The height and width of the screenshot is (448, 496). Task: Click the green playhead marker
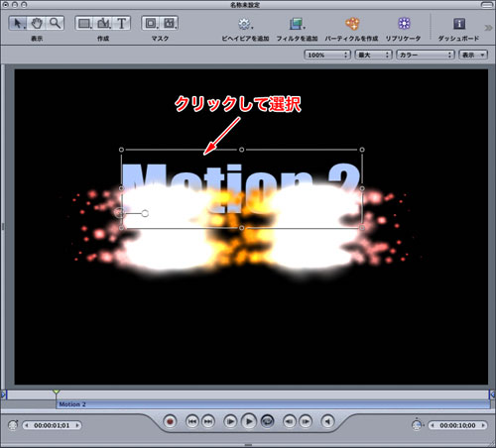[57, 392]
